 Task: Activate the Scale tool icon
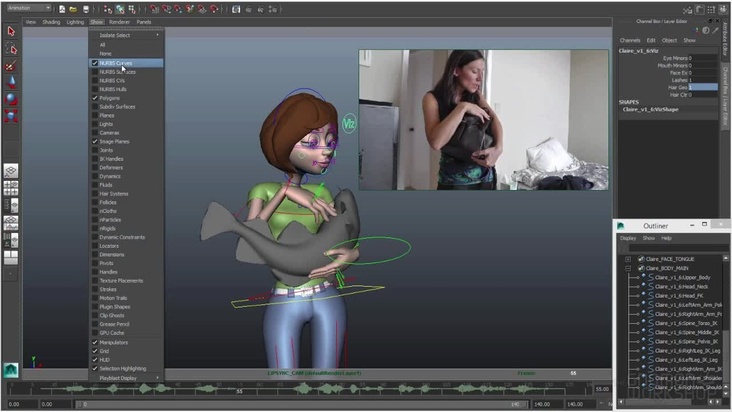11,115
